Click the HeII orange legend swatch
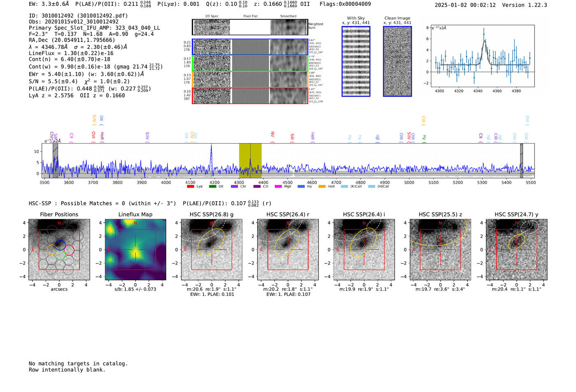The width and height of the screenshot is (576, 392). pyautogui.click(x=322, y=187)
